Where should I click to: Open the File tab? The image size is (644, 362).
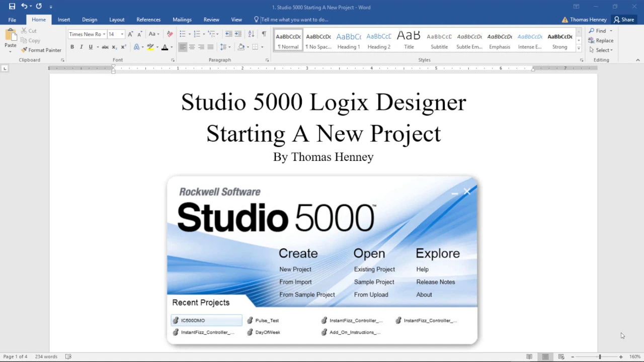pyautogui.click(x=12, y=20)
